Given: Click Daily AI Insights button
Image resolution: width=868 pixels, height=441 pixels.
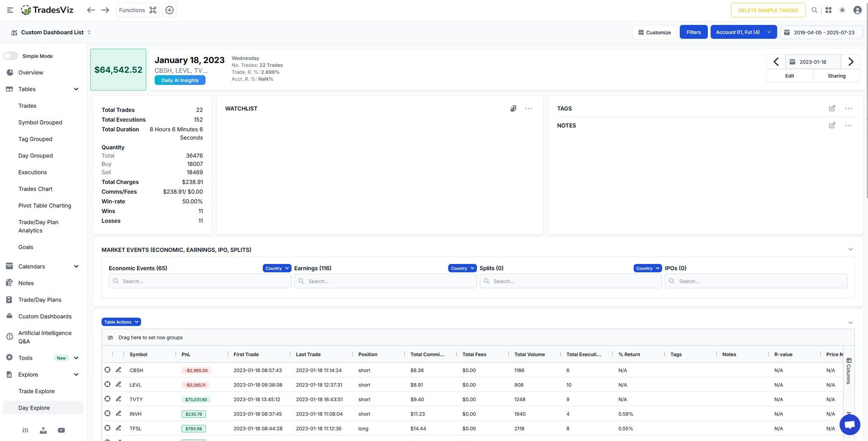Looking at the screenshot, I should point(180,80).
